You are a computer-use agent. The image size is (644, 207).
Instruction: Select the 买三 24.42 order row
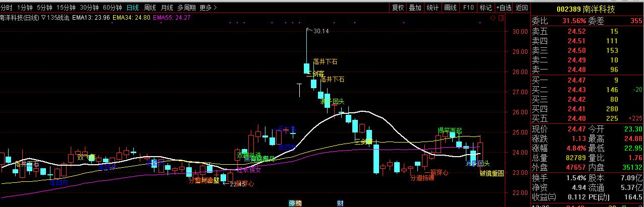[587, 99]
